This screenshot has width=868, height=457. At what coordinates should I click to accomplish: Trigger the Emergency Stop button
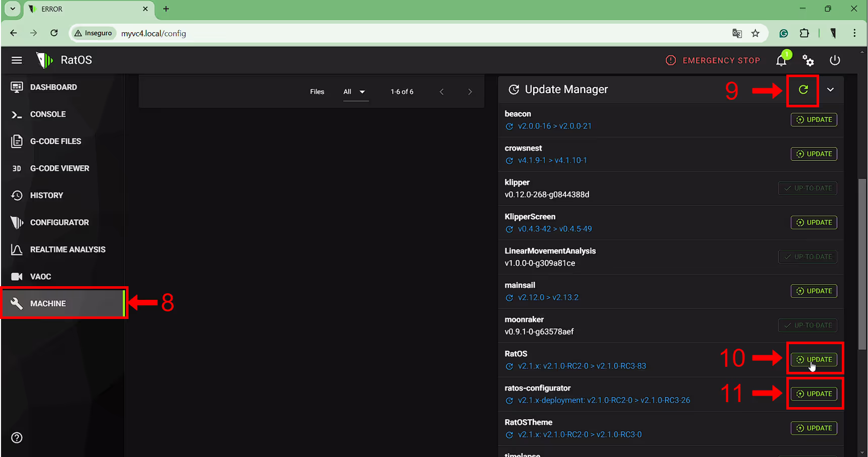click(713, 60)
